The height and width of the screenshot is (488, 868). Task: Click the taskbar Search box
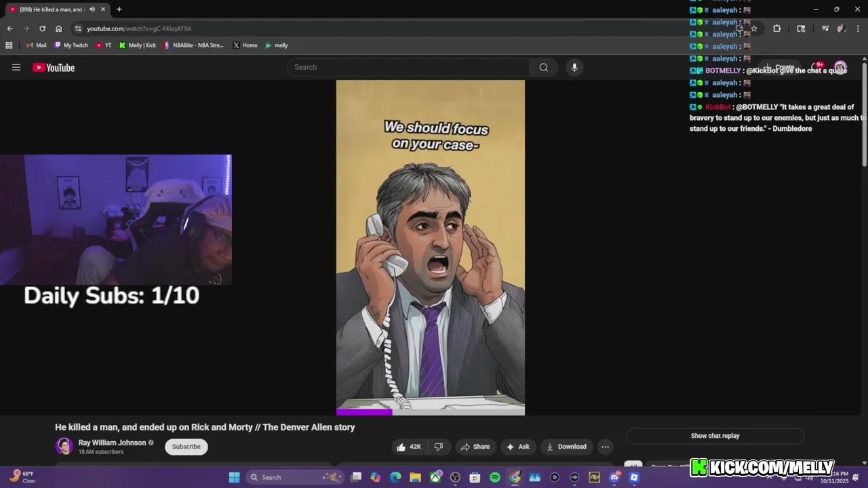click(x=294, y=477)
